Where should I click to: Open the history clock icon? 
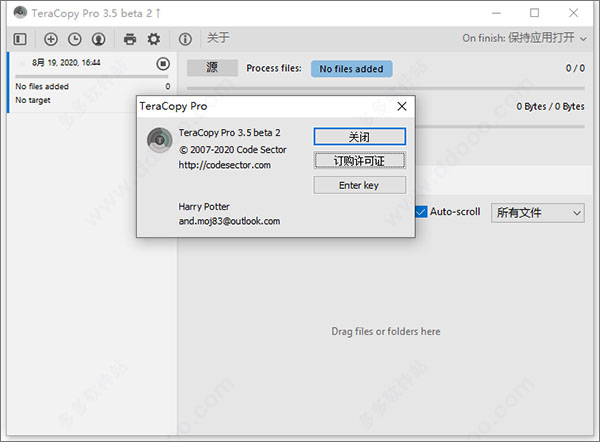pos(75,39)
